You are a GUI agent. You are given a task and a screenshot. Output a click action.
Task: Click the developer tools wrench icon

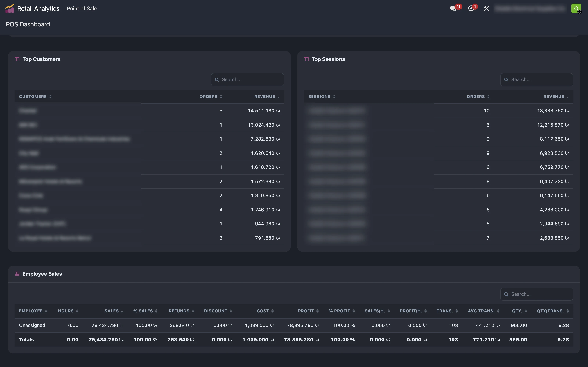click(x=486, y=8)
